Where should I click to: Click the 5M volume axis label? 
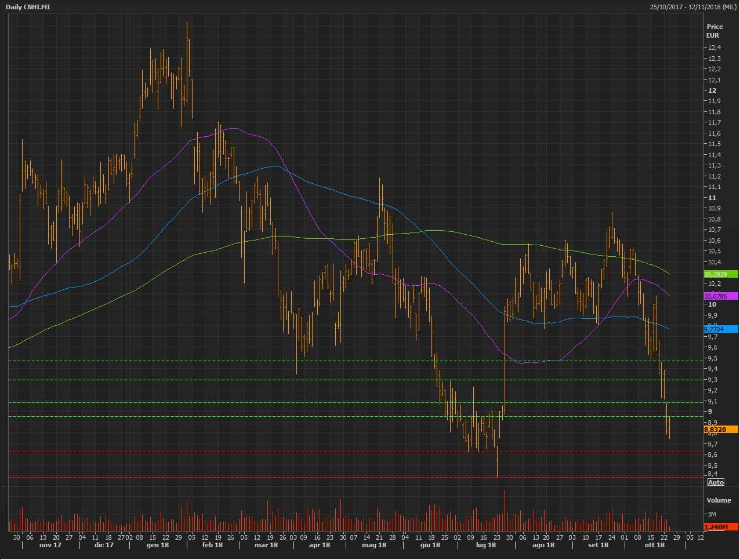point(711,514)
